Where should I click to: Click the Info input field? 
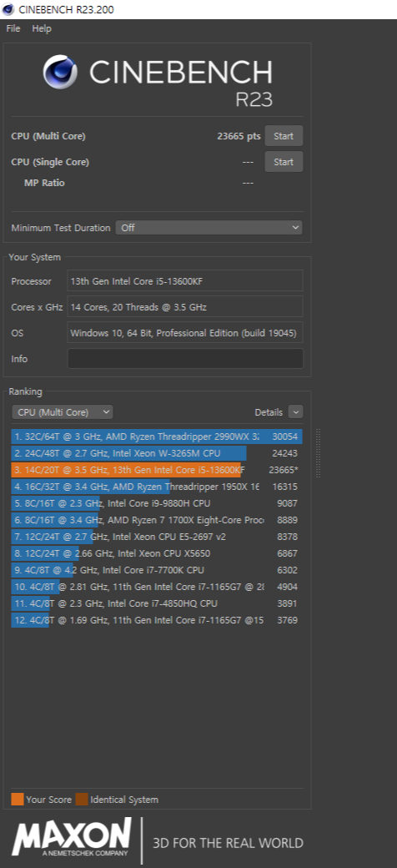click(x=185, y=359)
